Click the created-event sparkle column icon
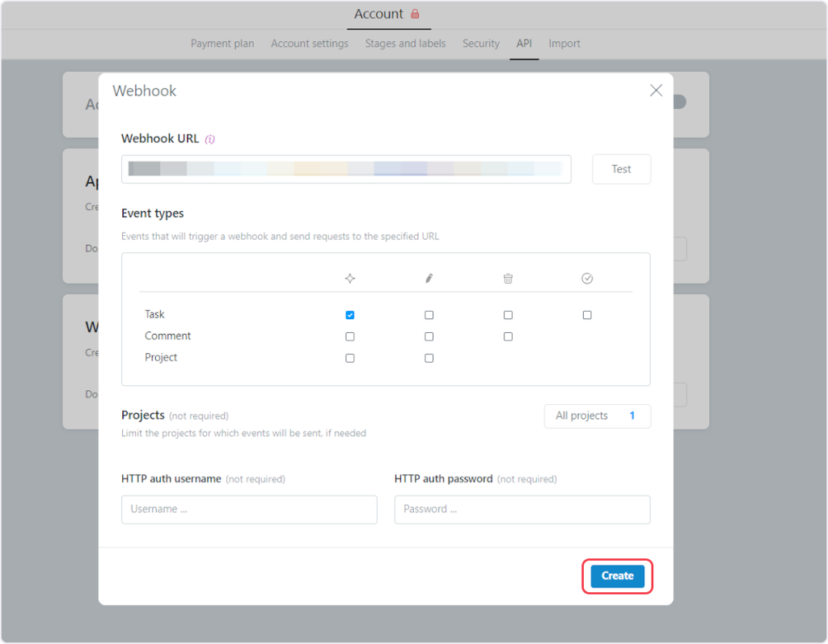 (349, 278)
